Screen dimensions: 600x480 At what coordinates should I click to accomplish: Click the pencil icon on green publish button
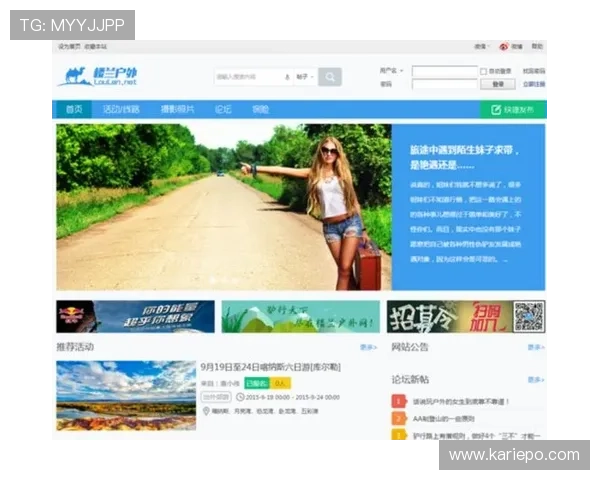[x=496, y=110]
